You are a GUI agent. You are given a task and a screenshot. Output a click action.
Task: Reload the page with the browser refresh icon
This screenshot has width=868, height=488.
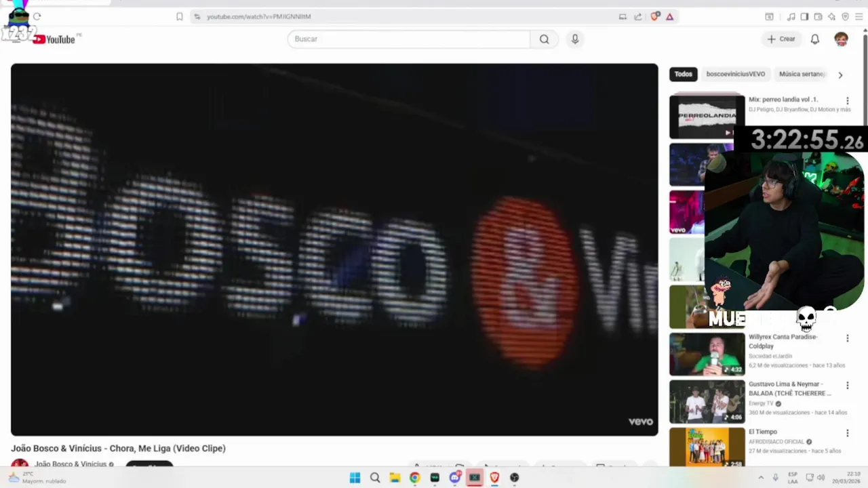(37, 16)
